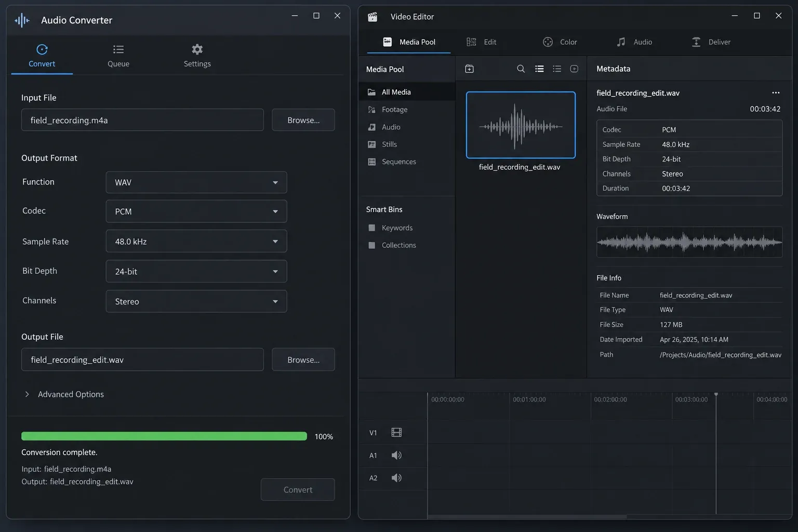This screenshot has width=798, height=532.
Task: Click Browse next to the Input File field
Action: pos(303,120)
